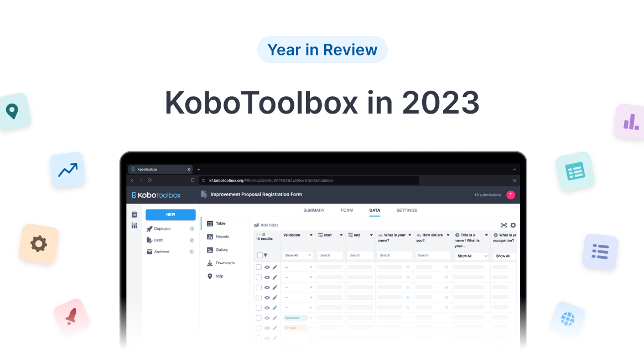
Task: Click the 'hide fields' link
Action: 269,225
